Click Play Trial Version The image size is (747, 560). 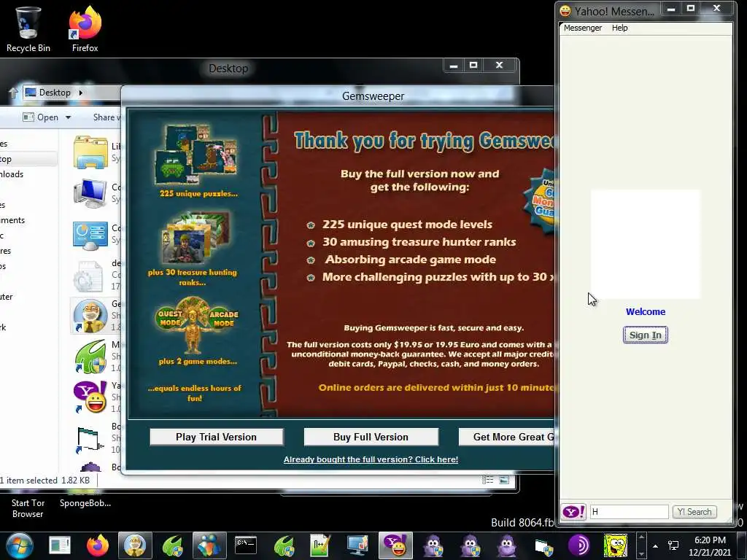[x=216, y=437]
